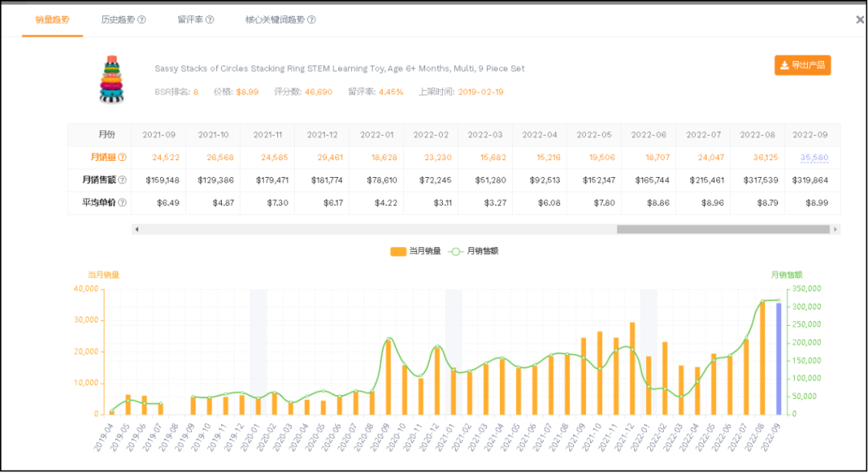Click help icon beside 核心关键词趋势 tab
Screen dimensions: 868x473
point(312,19)
